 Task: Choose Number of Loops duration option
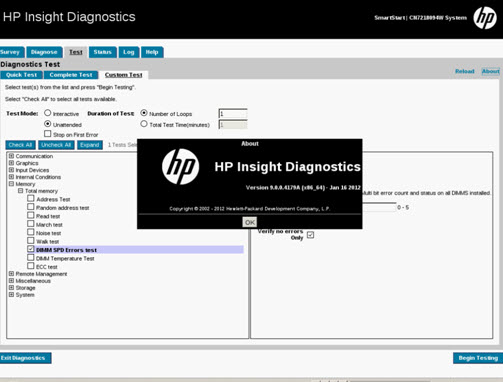(144, 113)
